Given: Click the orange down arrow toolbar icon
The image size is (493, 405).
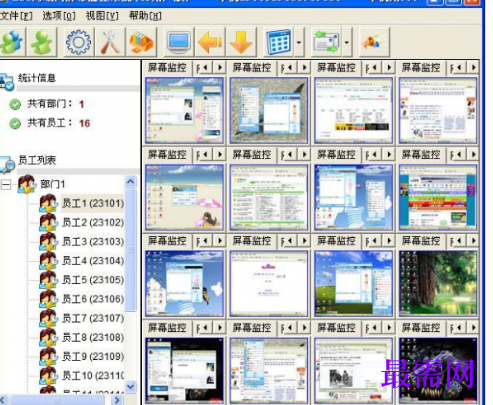Looking at the screenshot, I should [x=241, y=42].
